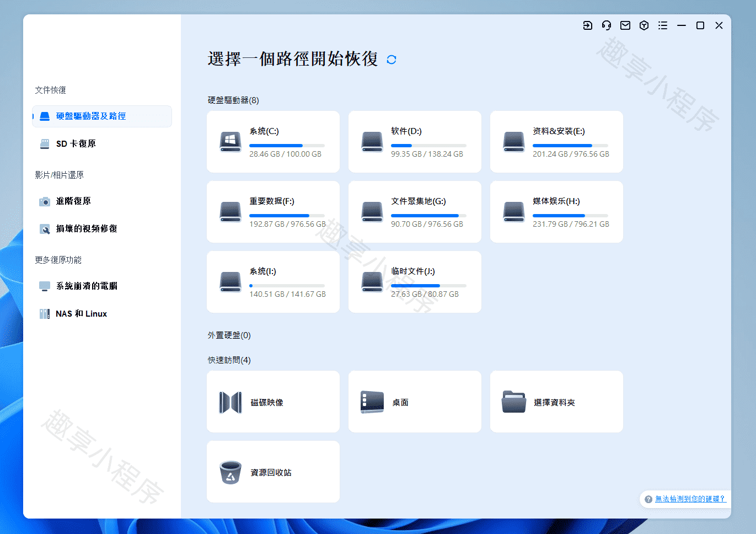Click the 重要数据(F:) drive icon
Image resolution: width=756 pixels, height=534 pixels.
point(230,212)
